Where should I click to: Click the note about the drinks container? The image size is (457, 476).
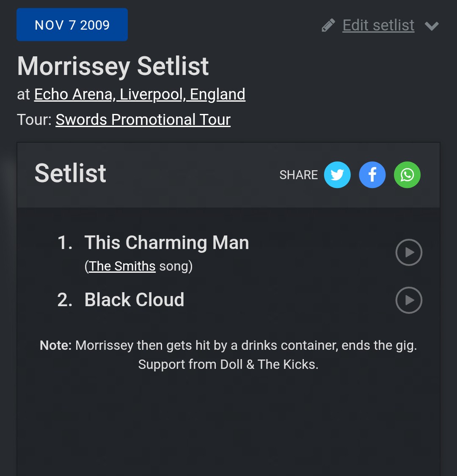228,345
